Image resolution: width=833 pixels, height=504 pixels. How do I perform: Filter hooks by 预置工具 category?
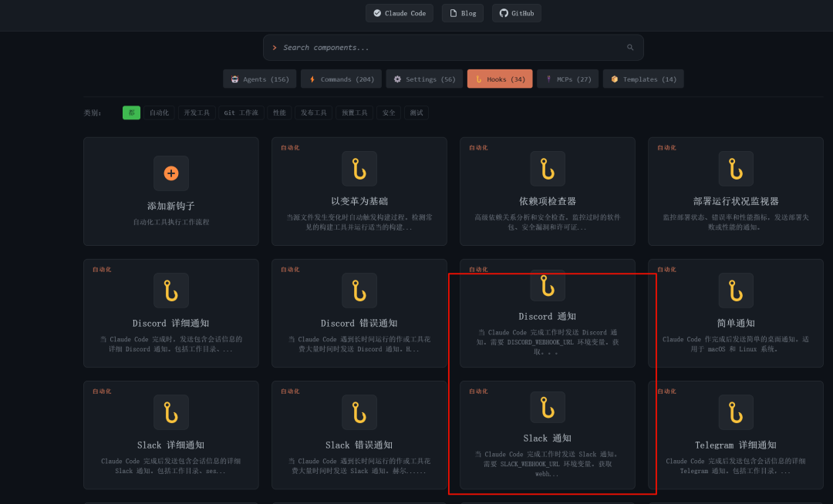pos(354,113)
